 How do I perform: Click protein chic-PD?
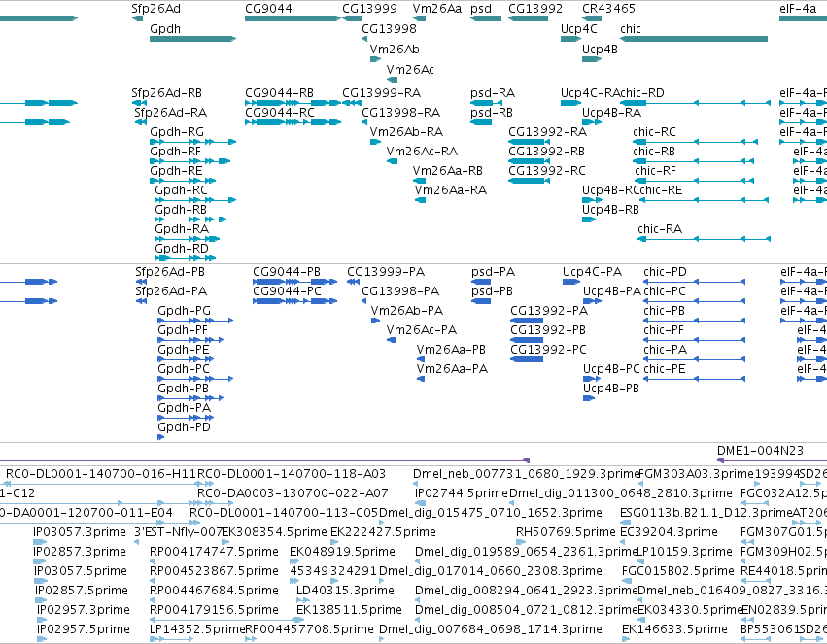(665, 272)
